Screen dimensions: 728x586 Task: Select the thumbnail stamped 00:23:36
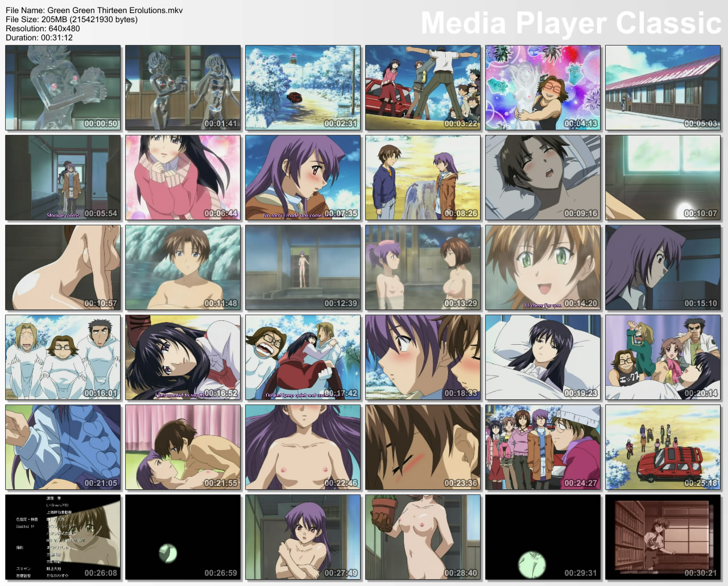[423, 447]
